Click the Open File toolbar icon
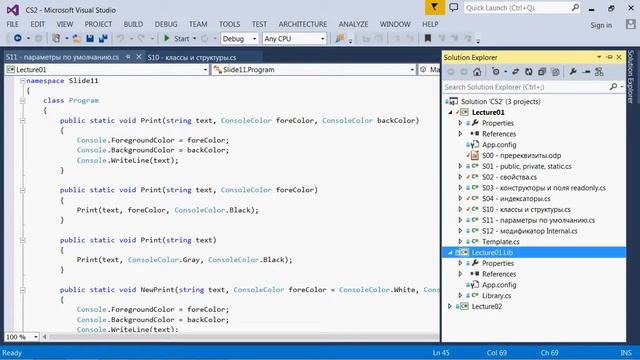The width and height of the screenshot is (640, 360). pos(77,38)
